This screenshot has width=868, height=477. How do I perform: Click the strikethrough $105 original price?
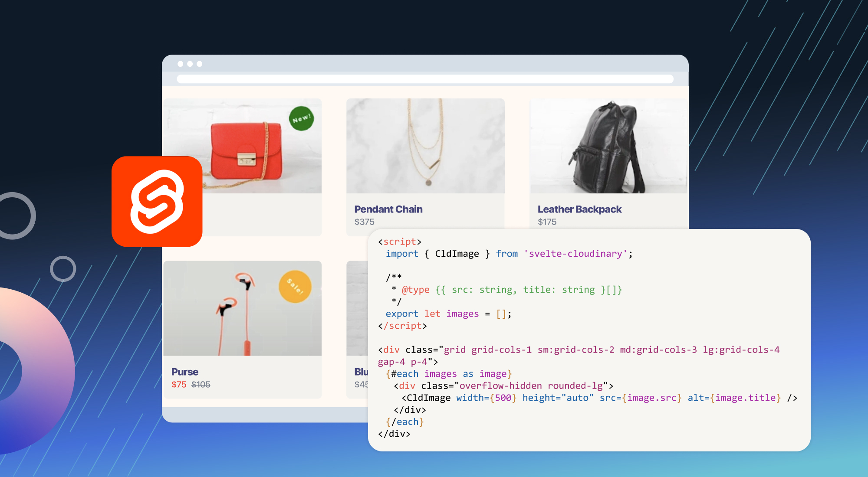pos(200,384)
